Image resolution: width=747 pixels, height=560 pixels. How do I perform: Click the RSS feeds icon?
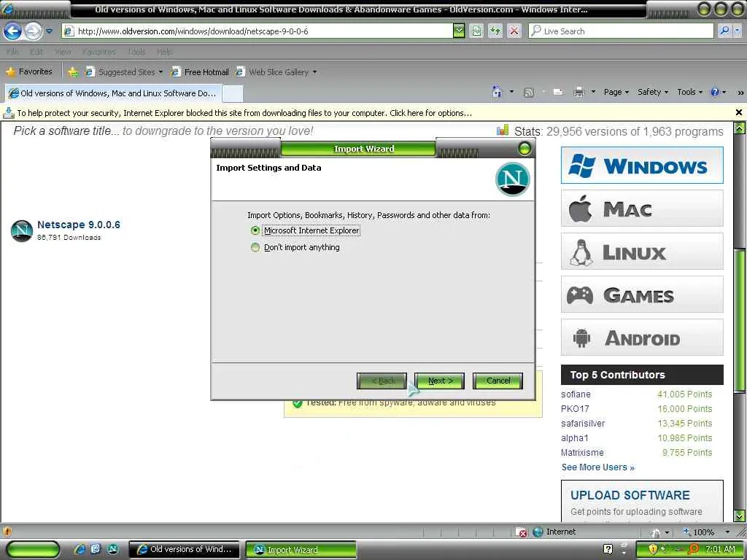click(x=528, y=93)
